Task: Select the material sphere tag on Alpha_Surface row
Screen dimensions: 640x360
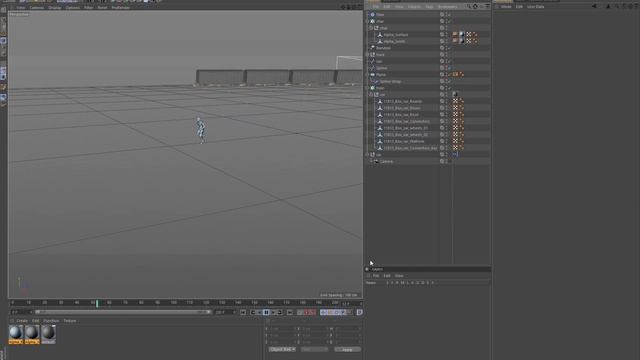Action: coord(462,35)
